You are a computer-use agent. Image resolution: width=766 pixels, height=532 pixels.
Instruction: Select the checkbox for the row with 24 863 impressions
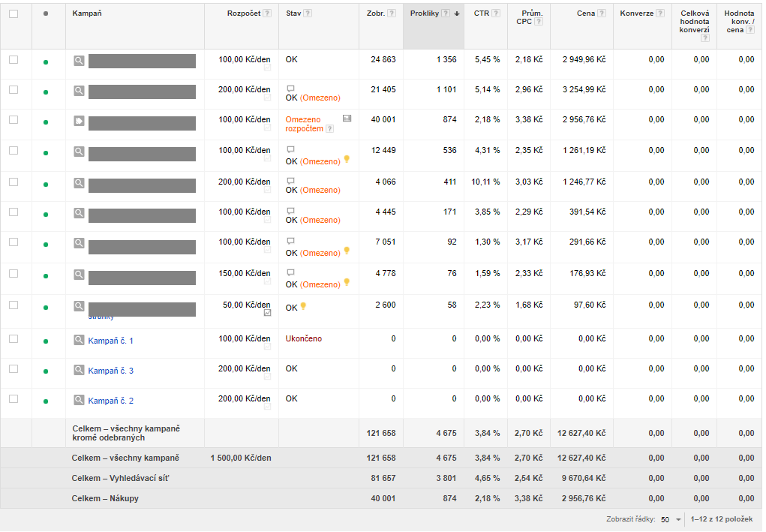[14, 59]
